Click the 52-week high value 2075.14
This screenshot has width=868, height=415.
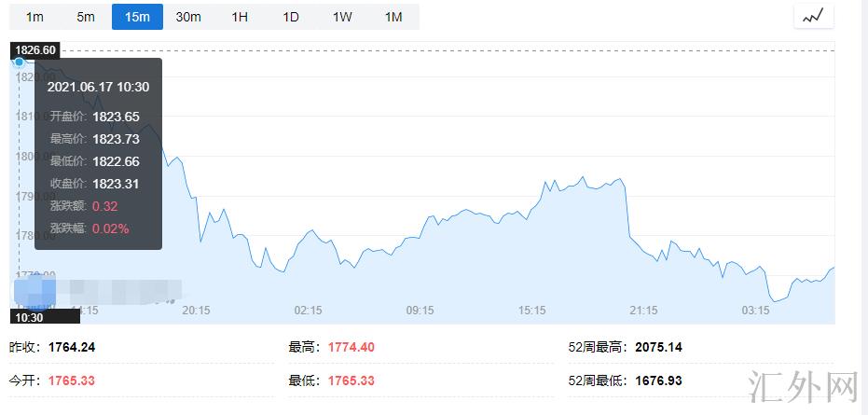tap(658, 347)
